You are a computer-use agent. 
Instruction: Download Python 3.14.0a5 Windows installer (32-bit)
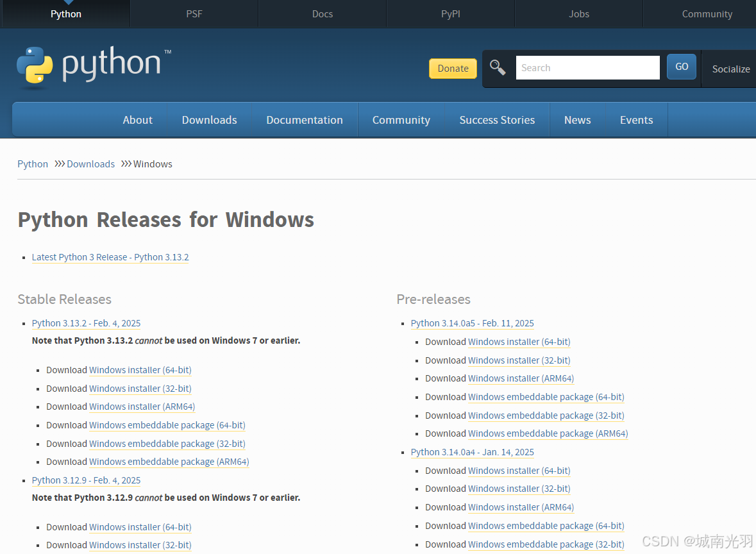pos(519,360)
